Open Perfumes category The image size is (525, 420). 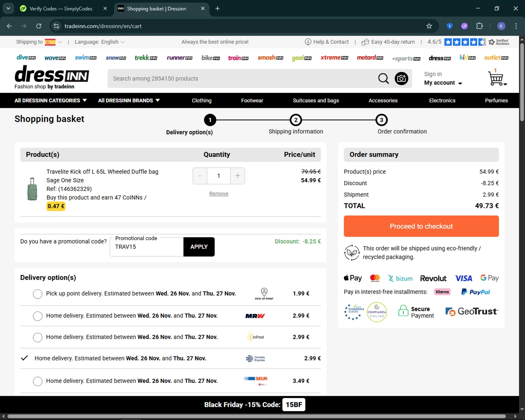(496, 100)
